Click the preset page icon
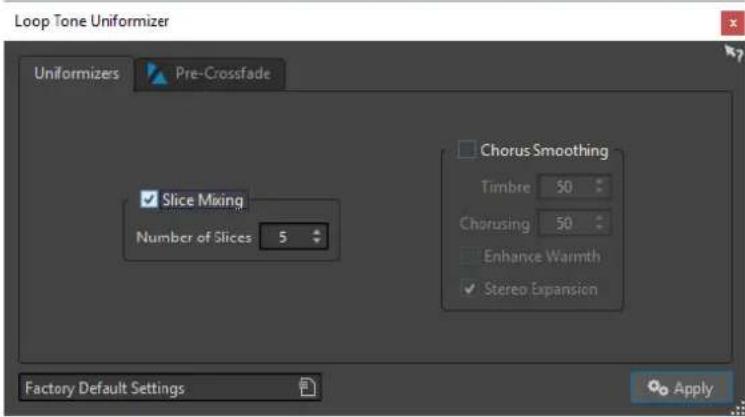 307,387
